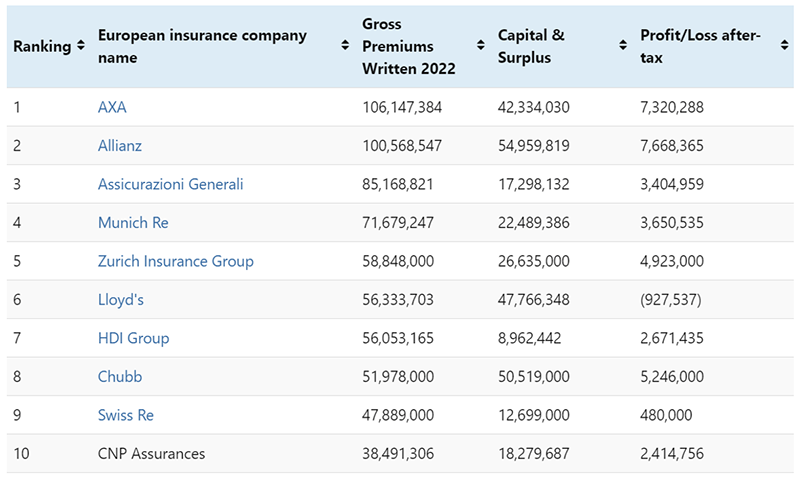Select Allianz profit value 7,668,365
The image size is (800, 479).
click(672, 145)
